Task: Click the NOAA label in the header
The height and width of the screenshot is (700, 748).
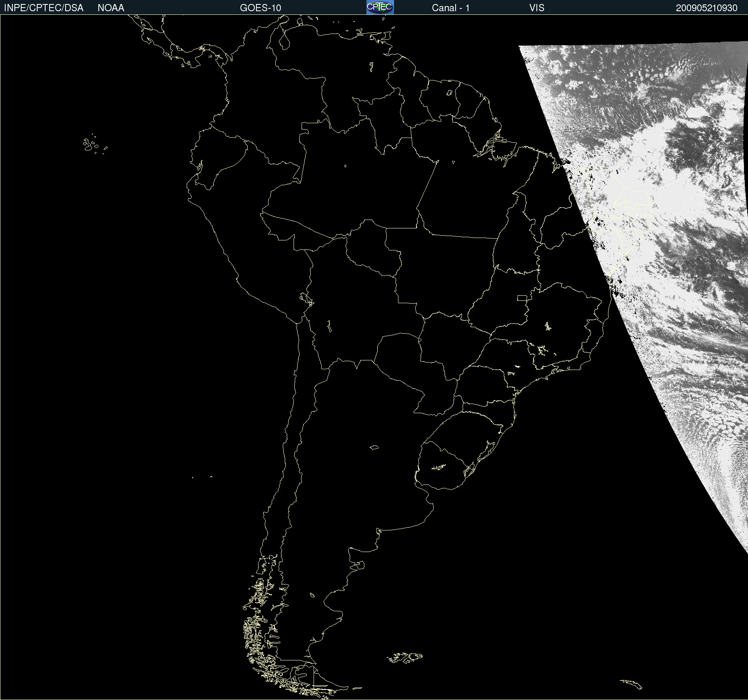Action: click(111, 8)
